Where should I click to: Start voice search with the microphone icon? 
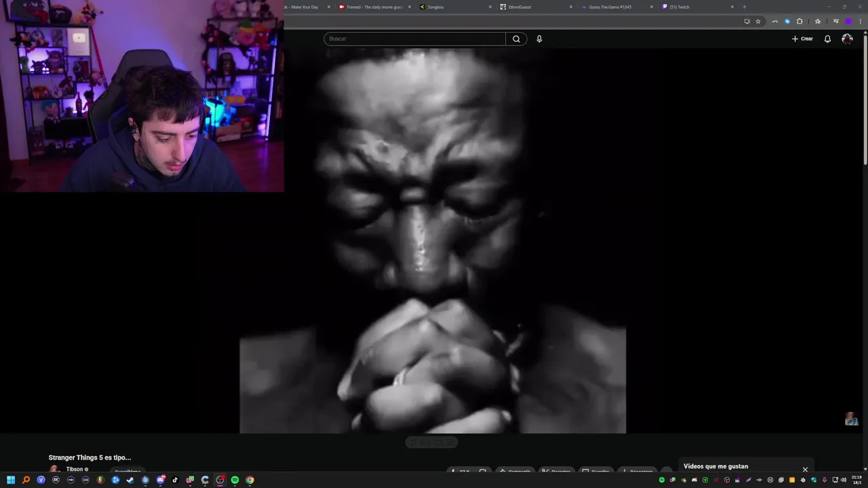[x=539, y=39]
